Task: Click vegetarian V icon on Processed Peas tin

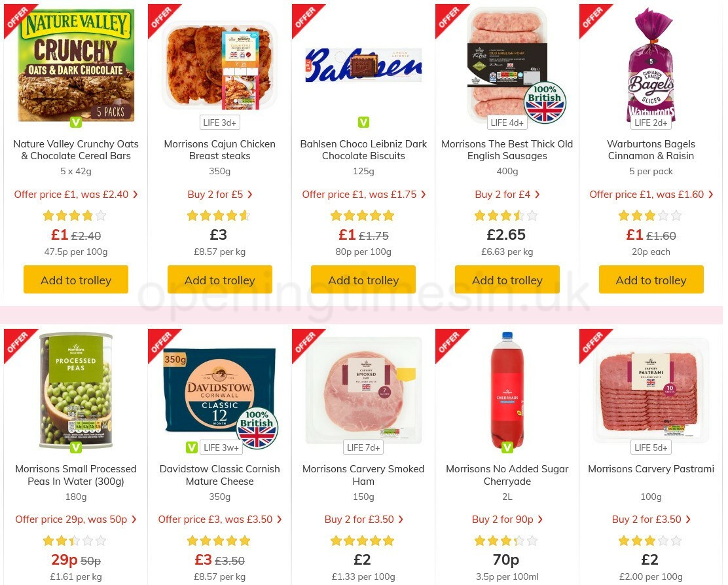Action: 76,447
